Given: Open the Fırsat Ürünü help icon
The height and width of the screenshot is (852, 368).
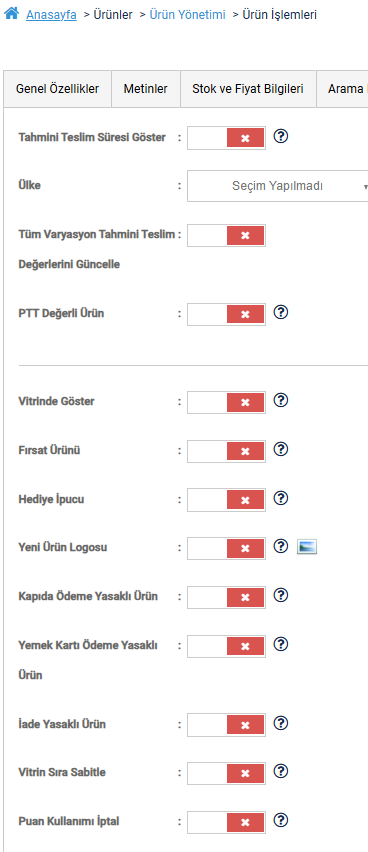Looking at the screenshot, I should click(280, 449).
